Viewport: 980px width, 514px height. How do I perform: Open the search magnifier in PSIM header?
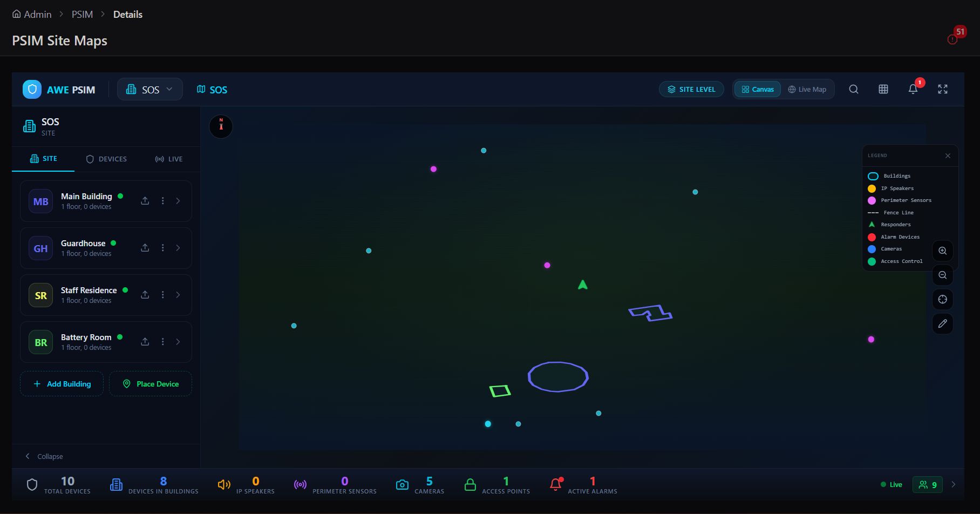pyautogui.click(x=853, y=89)
